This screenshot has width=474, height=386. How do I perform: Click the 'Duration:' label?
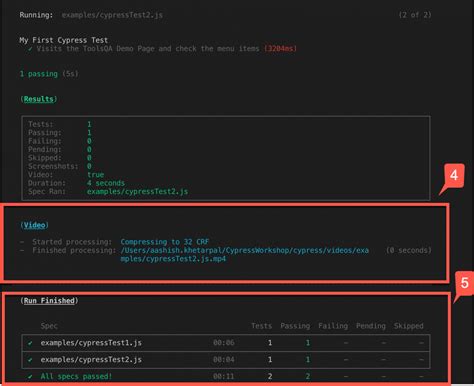[47, 183]
